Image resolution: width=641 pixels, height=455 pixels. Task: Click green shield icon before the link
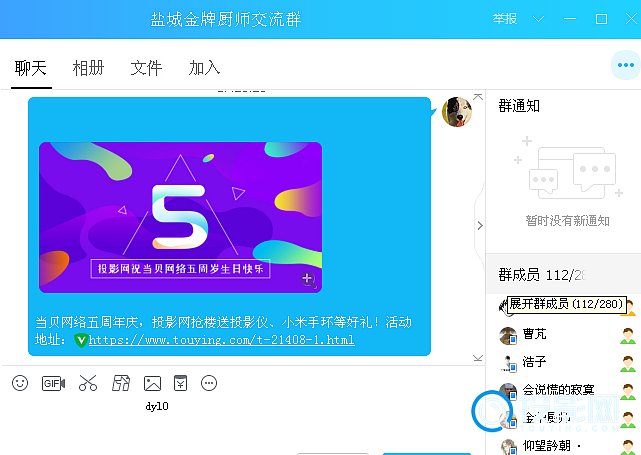point(81,340)
